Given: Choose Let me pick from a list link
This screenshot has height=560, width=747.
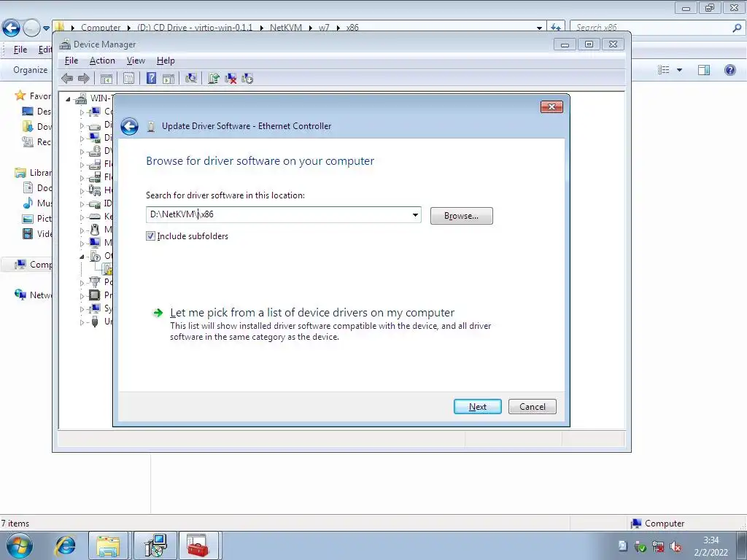Looking at the screenshot, I should coord(312,313).
